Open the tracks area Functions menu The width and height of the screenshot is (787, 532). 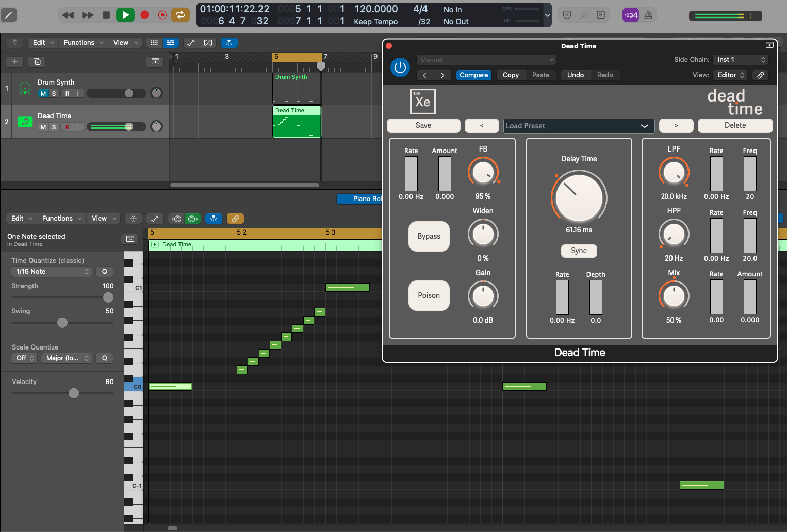tap(84, 43)
